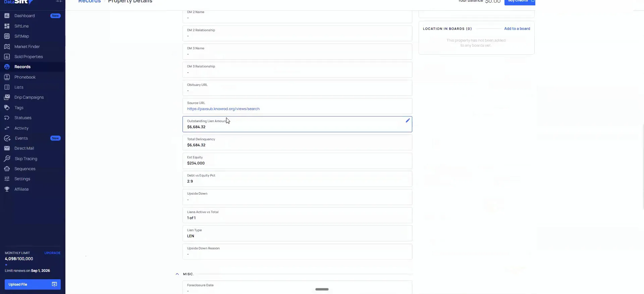This screenshot has width=644, height=294.
Task: Click the Skip Tracing icon
Action: click(x=7, y=159)
